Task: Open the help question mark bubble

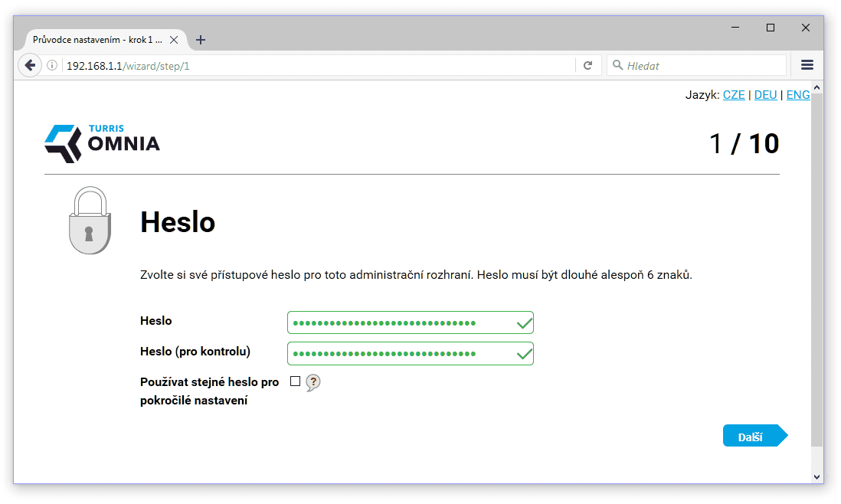Action: pos(313,382)
